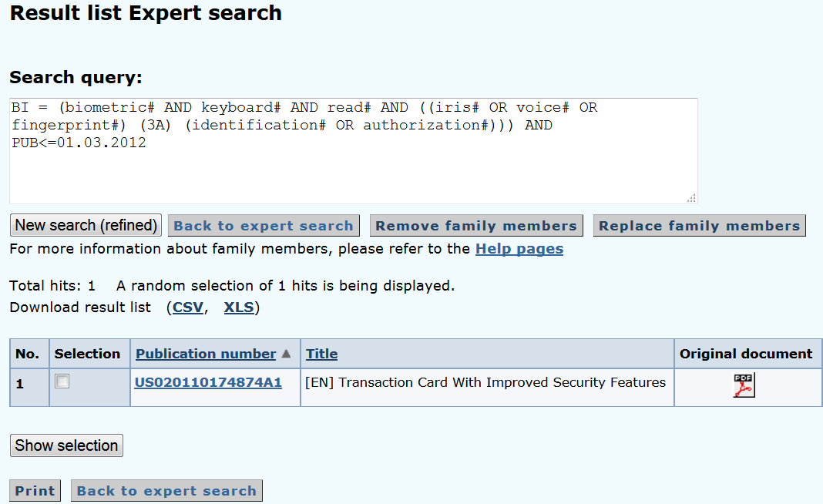Image resolution: width=823 pixels, height=504 pixels.
Task: Use Back to expert search next to Print
Action: [x=166, y=491]
